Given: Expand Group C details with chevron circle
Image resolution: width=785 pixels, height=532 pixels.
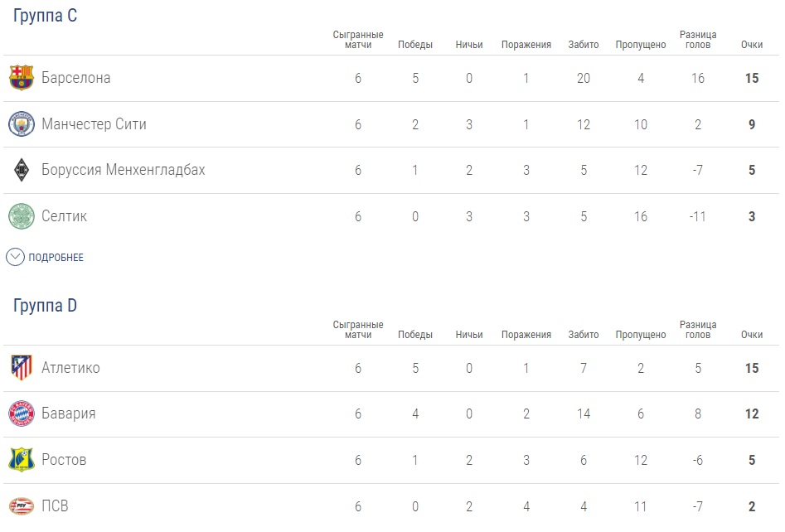Looking at the screenshot, I should pos(15,257).
